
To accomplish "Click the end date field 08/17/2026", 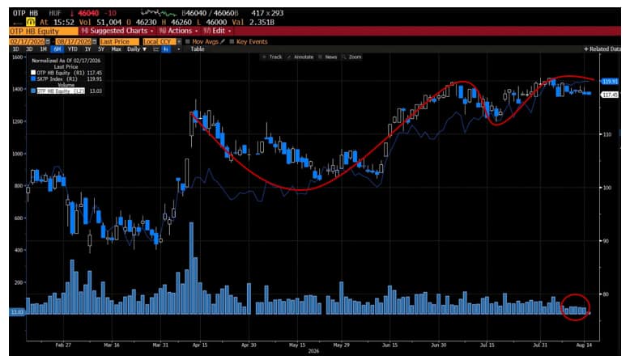I will pos(74,42).
